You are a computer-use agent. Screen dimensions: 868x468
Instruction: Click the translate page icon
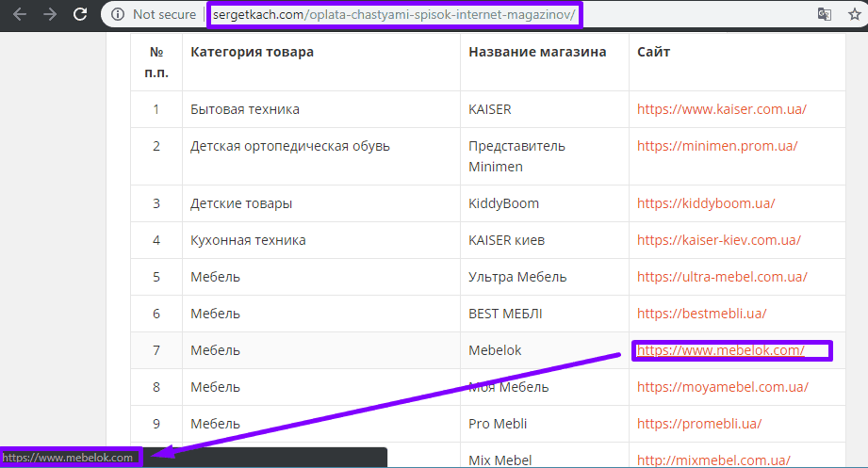(824, 14)
